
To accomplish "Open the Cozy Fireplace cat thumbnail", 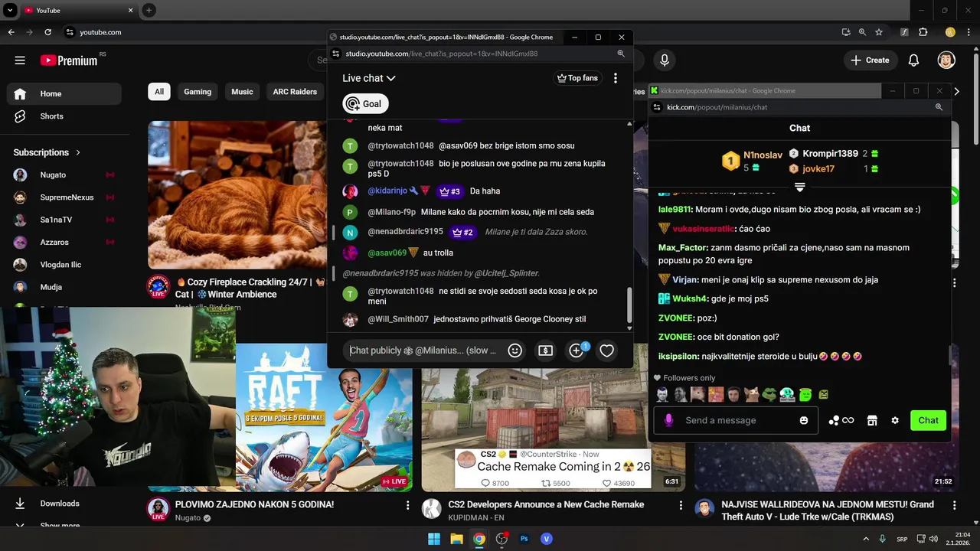I will [237, 195].
